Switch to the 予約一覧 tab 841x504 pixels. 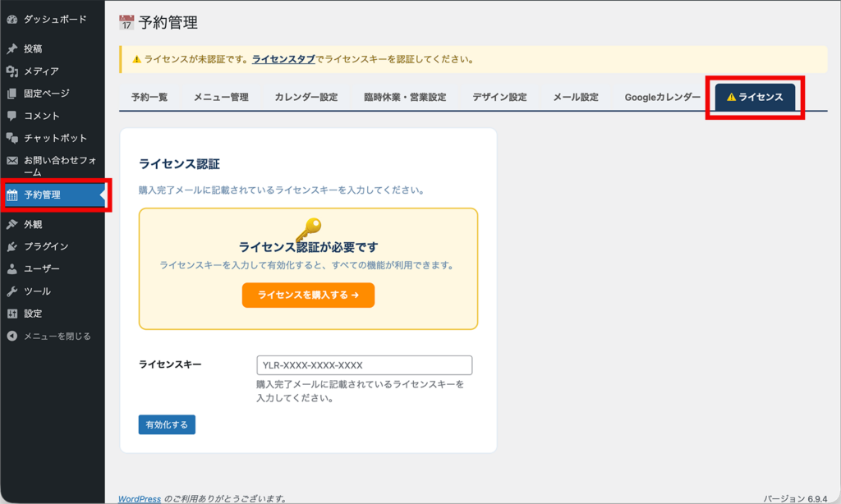[x=152, y=96]
